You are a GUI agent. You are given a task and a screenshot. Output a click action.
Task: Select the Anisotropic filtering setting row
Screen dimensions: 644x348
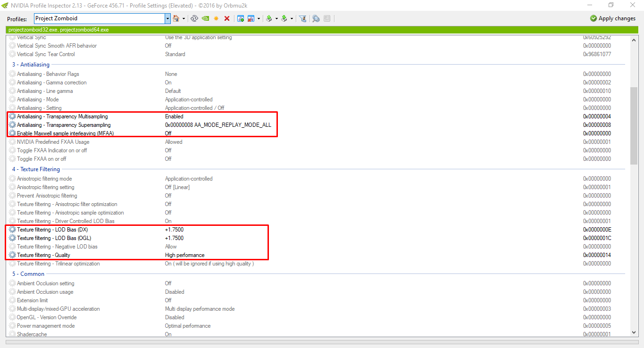[317, 187]
